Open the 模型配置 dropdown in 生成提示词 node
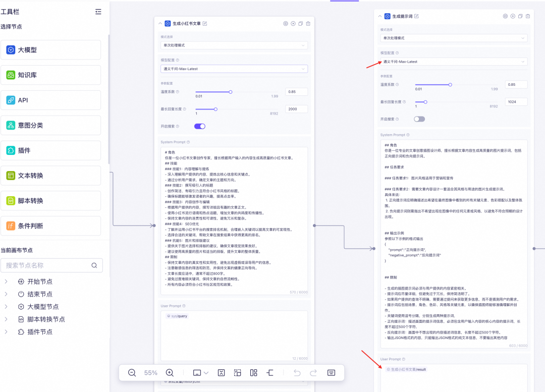The width and height of the screenshot is (545, 392). (x=454, y=62)
